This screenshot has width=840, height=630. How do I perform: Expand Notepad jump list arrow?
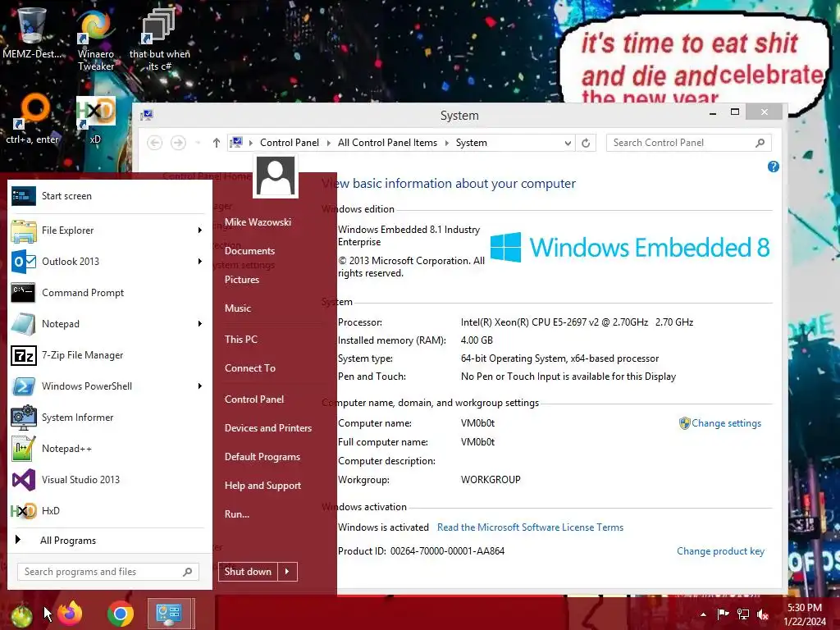(200, 323)
